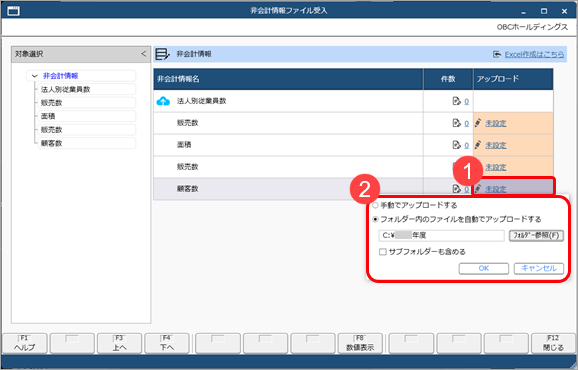Click the application window icon in title bar

click(13, 11)
